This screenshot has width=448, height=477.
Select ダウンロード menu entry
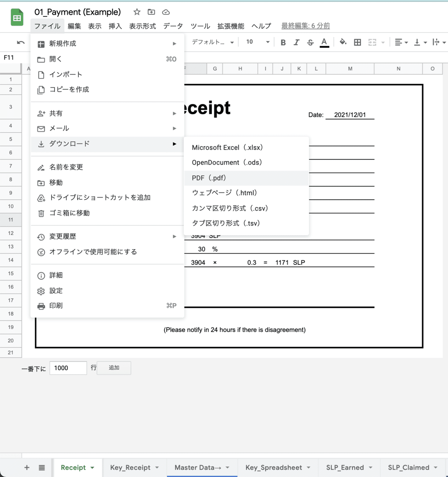pos(108,144)
